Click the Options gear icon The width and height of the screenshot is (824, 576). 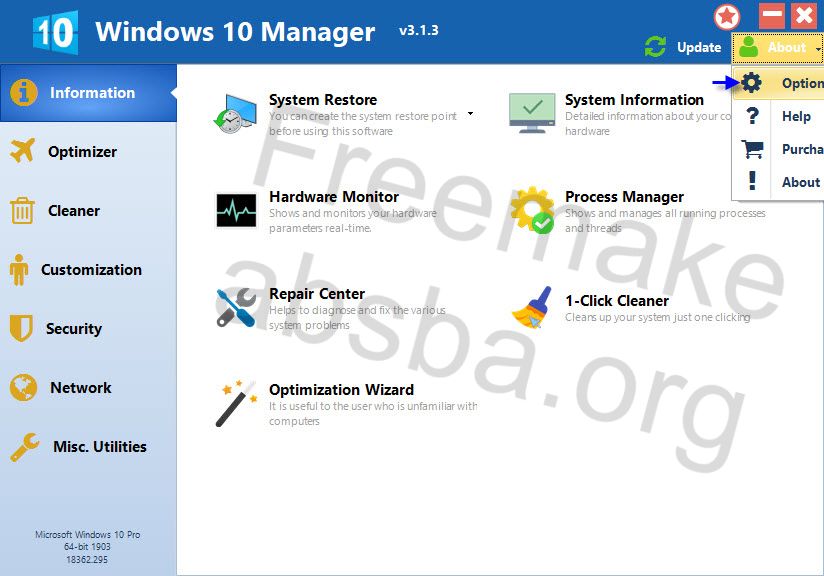click(751, 83)
